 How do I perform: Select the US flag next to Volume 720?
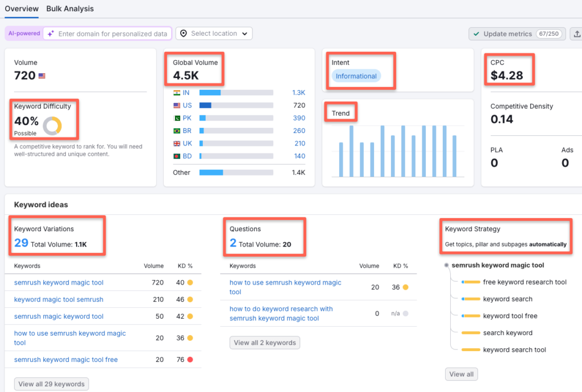(41, 74)
